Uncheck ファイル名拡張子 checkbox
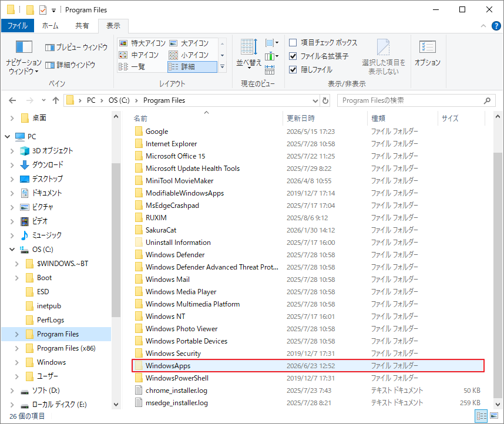The width and height of the screenshot is (504, 424). (293, 56)
